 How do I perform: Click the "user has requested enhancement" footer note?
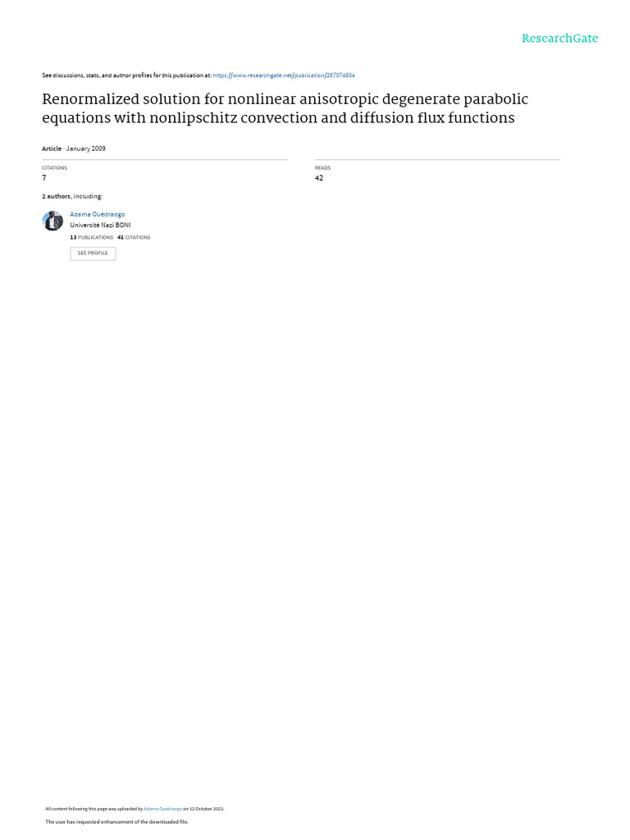pos(116,821)
